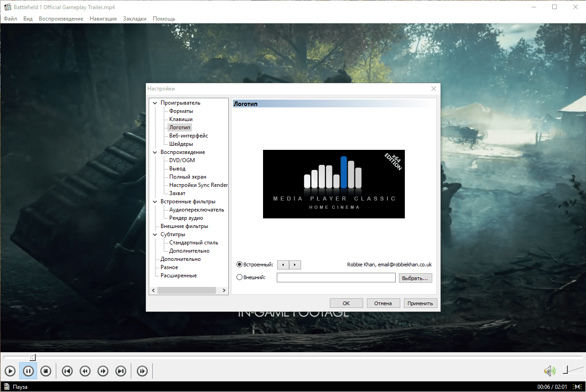Click the rewind (decrease speed) button
Viewport: 586px width, 392px height.
pyautogui.click(x=85, y=371)
